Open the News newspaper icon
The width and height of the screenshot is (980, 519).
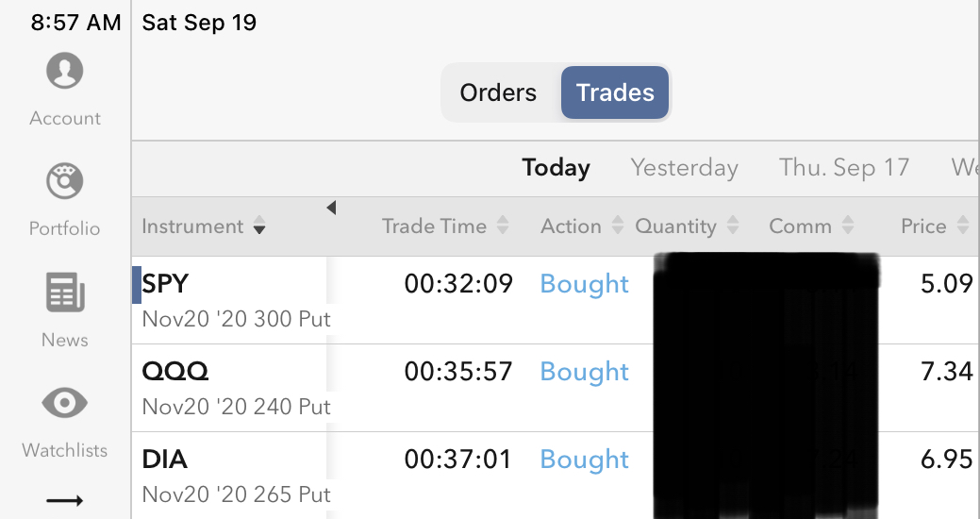[64, 293]
